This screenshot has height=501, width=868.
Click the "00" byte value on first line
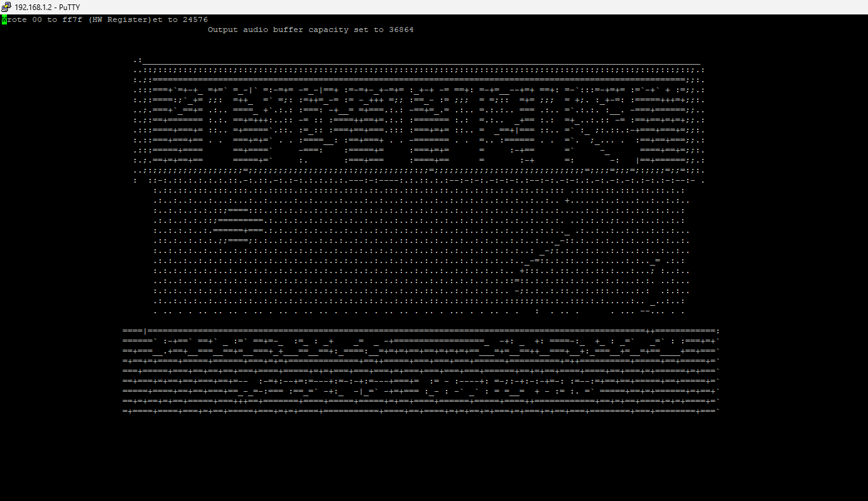pos(37,20)
